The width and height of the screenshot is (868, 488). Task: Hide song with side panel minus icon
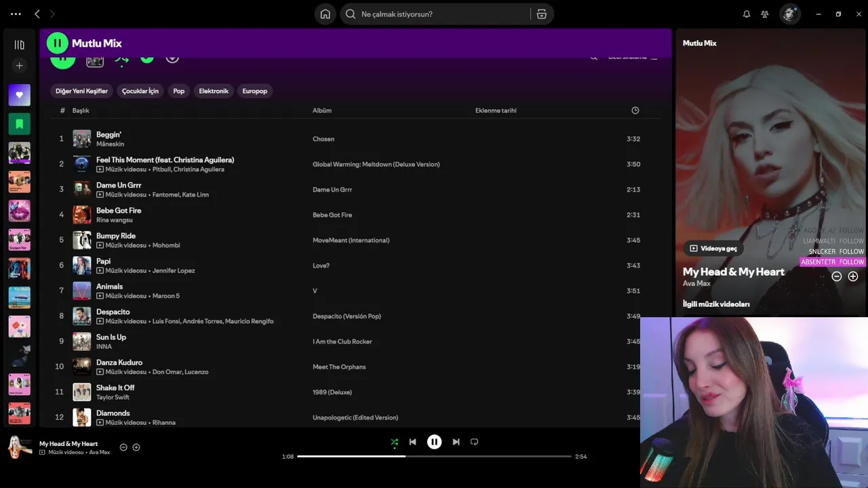[837, 277]
